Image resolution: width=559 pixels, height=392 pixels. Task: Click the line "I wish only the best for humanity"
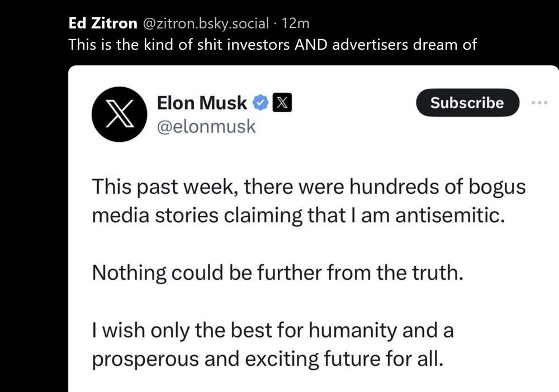(x=272, y=331)
